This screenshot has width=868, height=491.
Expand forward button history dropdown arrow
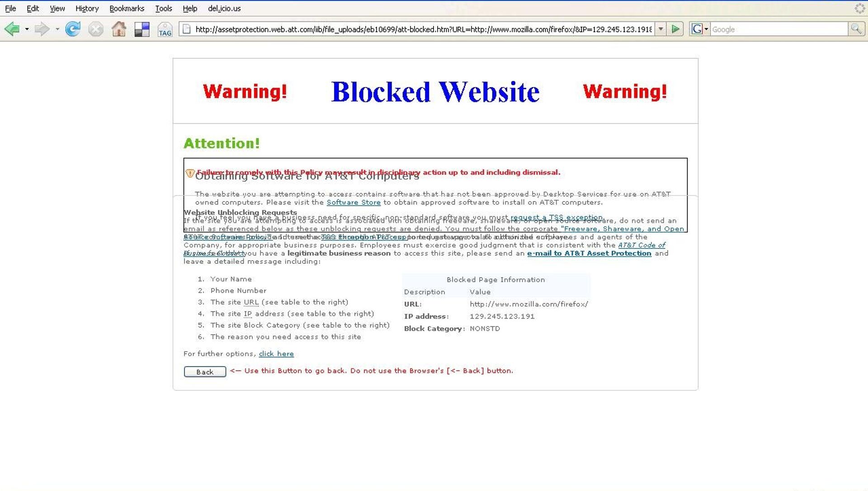(x=57, y=29)
